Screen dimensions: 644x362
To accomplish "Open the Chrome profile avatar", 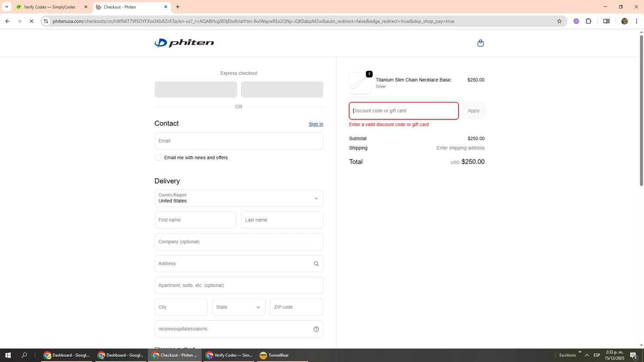I will [x=624, y=21].
